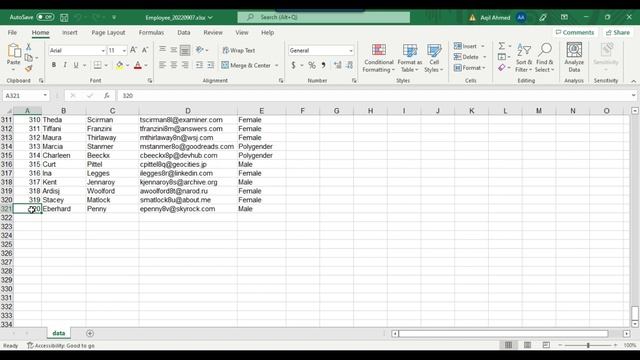The width and height of the screenshot is (640, 360).
Task: Click the AutoSum sigma icon
Action: (x=502, y=46)
